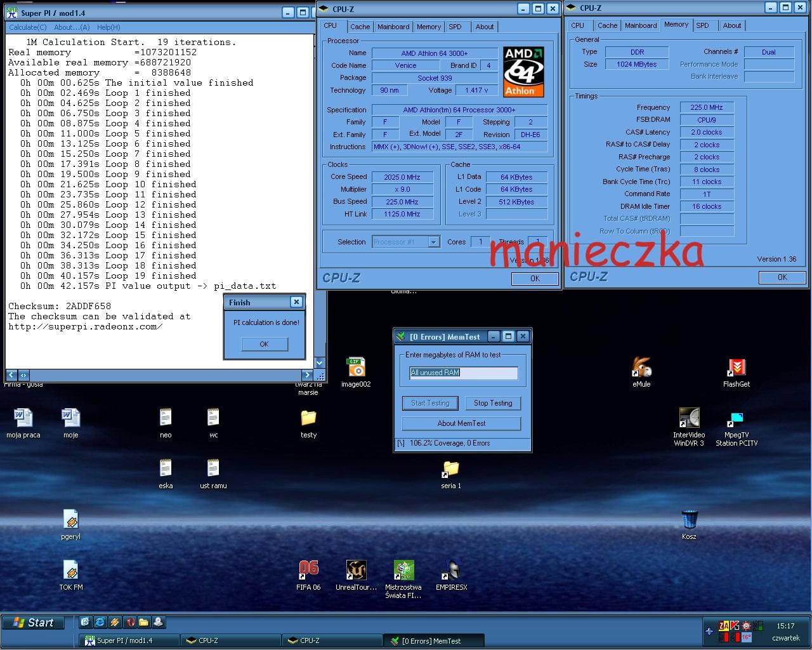Click OK in the right CPU-Z window

coord(782,277)
